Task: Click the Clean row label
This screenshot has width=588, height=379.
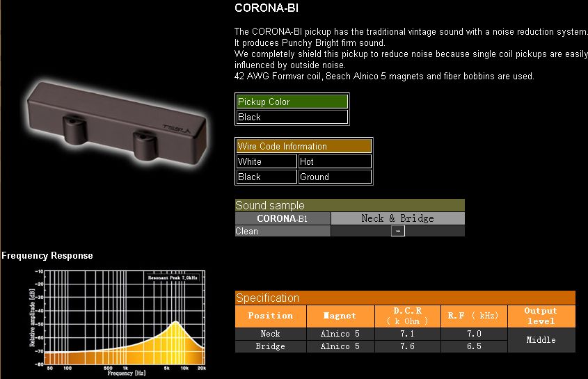Action: [x=283, y=231]
